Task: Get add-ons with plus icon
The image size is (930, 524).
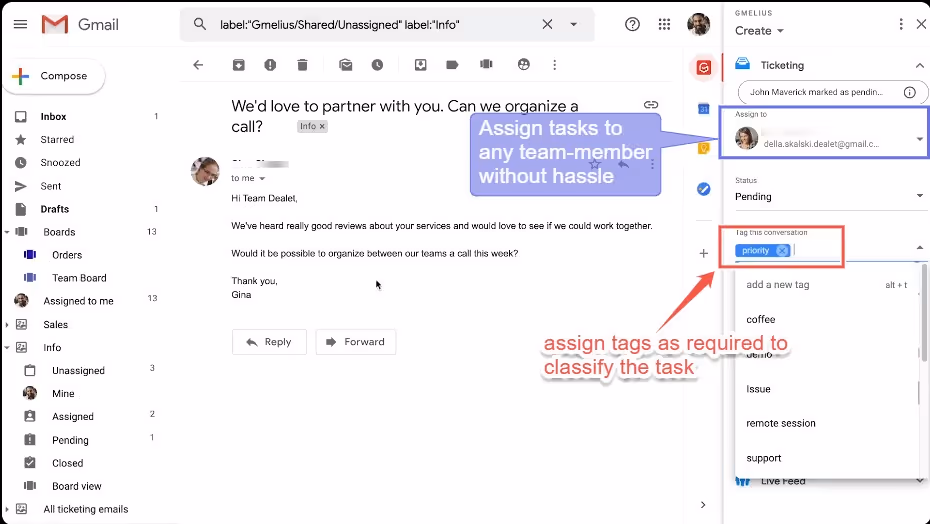Action: [x=703, y=253]
